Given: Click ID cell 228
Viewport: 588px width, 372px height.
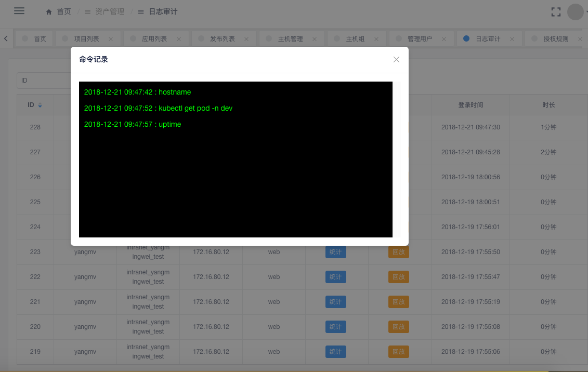Looking at the screenshot, I should (x=35, y=127).
